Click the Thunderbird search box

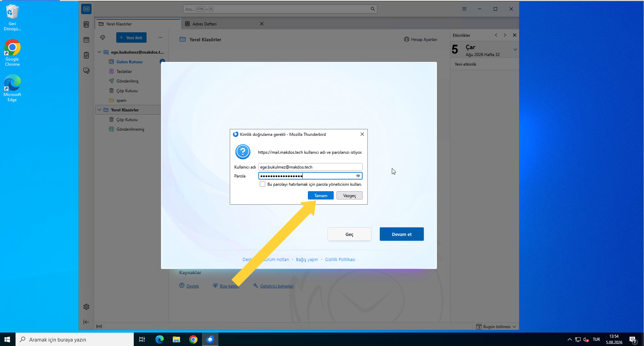tap(280, 9)
